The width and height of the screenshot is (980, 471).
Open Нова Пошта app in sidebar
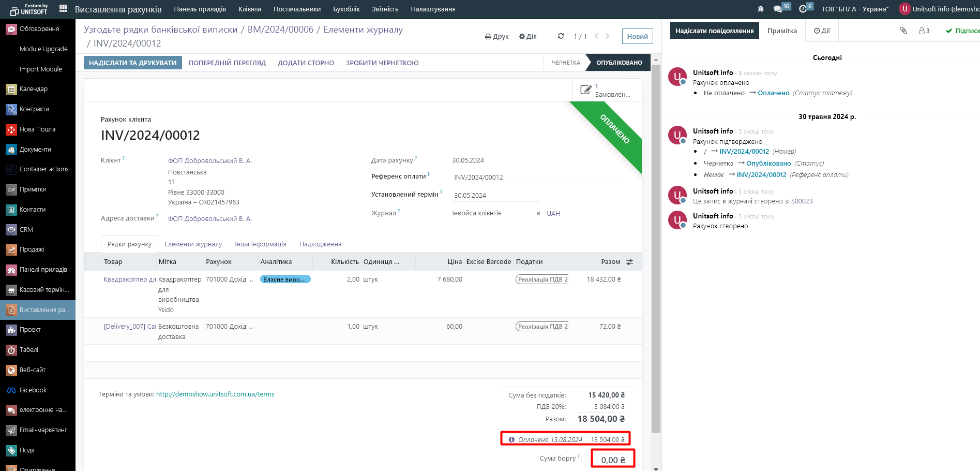[37, 129]
